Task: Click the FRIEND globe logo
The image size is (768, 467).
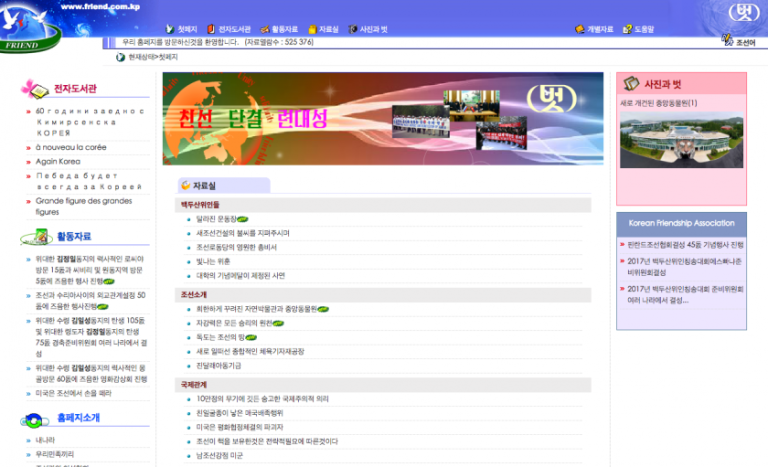Action: (x=29, y=28)
